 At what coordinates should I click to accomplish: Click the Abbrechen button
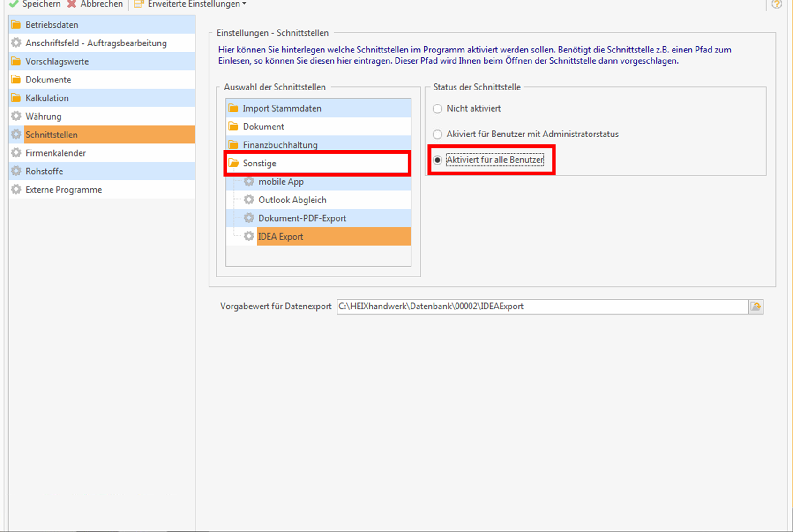[x=95, y=4]
